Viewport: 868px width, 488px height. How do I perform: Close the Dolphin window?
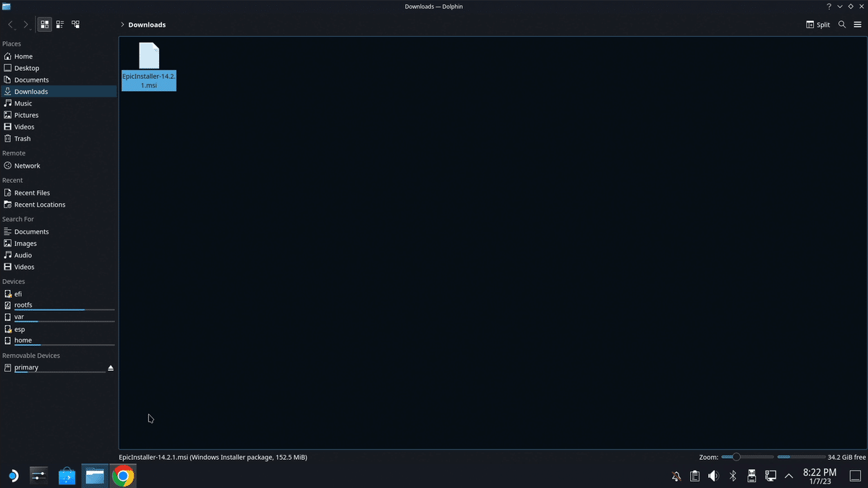[860, 7]
